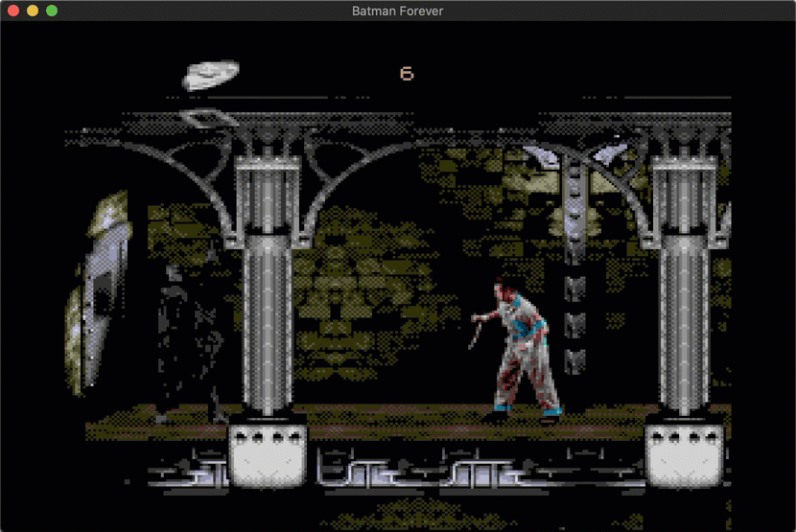Close the Batman Forever window
796x532 pixels.
point(13,11)
